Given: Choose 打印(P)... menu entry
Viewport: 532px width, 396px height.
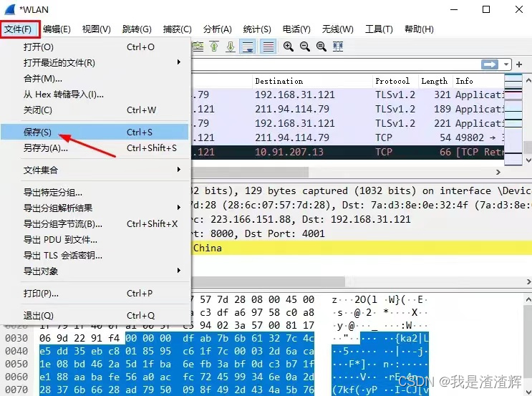Looking at the screenshot, I should 95,293.
